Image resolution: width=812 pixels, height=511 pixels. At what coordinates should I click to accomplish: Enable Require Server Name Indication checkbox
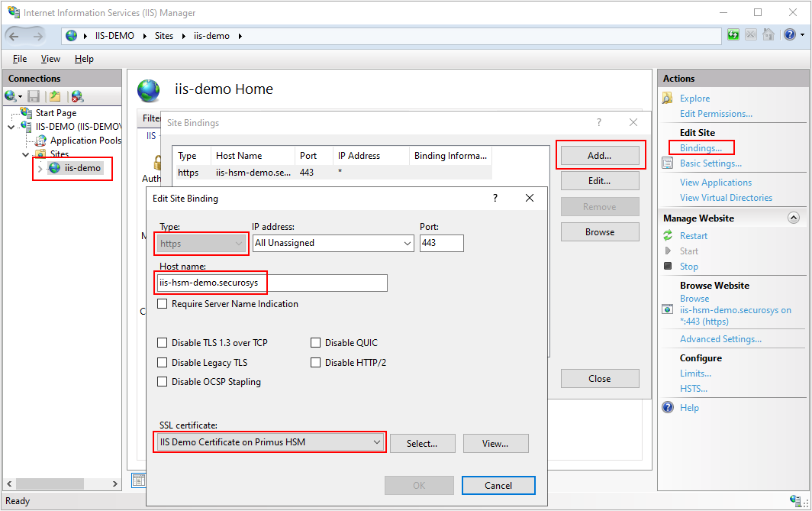(x=163, y=304)
